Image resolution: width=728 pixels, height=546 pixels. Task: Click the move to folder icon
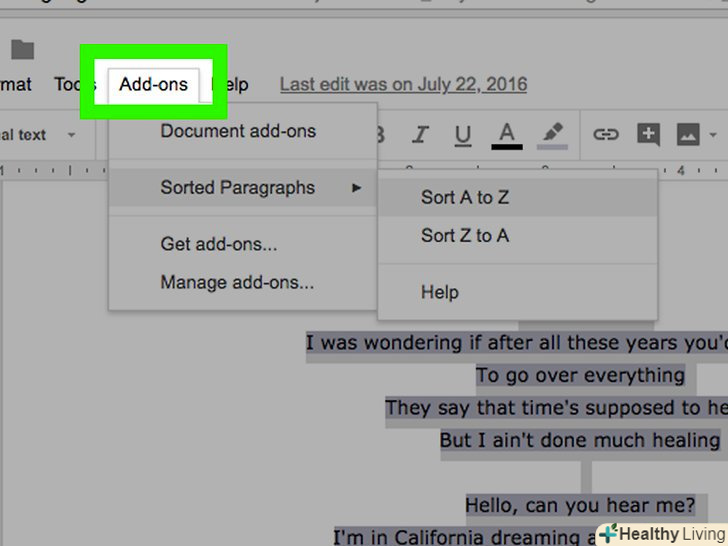[23, 50]
